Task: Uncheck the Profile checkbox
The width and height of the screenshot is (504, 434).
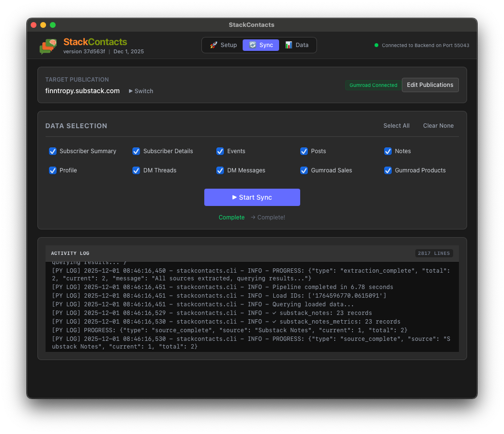Action: pos(53,170)
